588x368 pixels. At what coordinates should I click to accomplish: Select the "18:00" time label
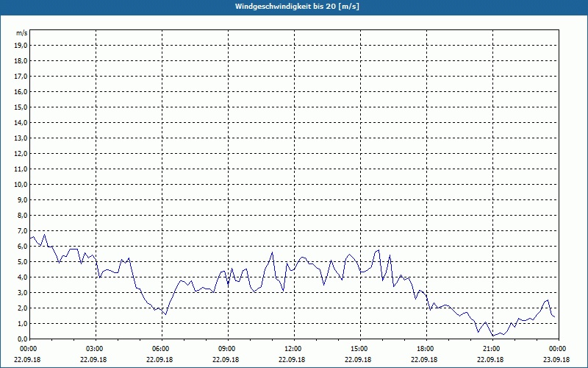426,349
